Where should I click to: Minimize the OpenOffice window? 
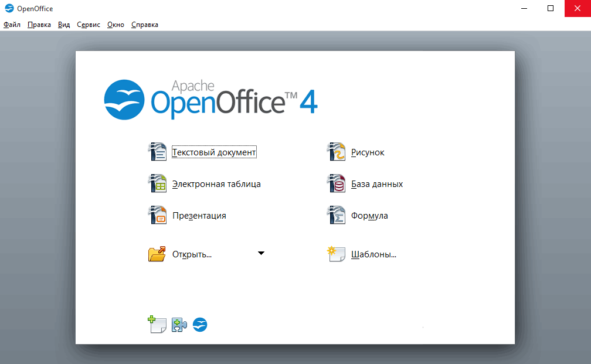click(x=524, y=8)
